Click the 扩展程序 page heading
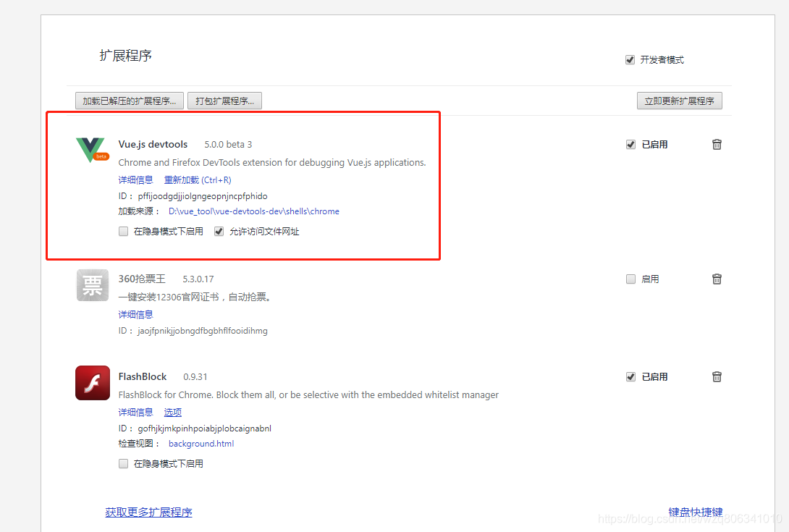789x532 pixels. [x=126, y=55]
